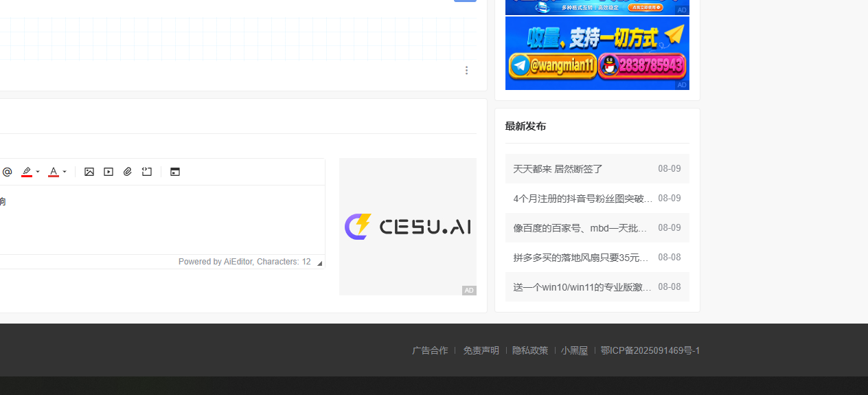Click the @ mention icon in editor toolbar

tap(7, 172)
